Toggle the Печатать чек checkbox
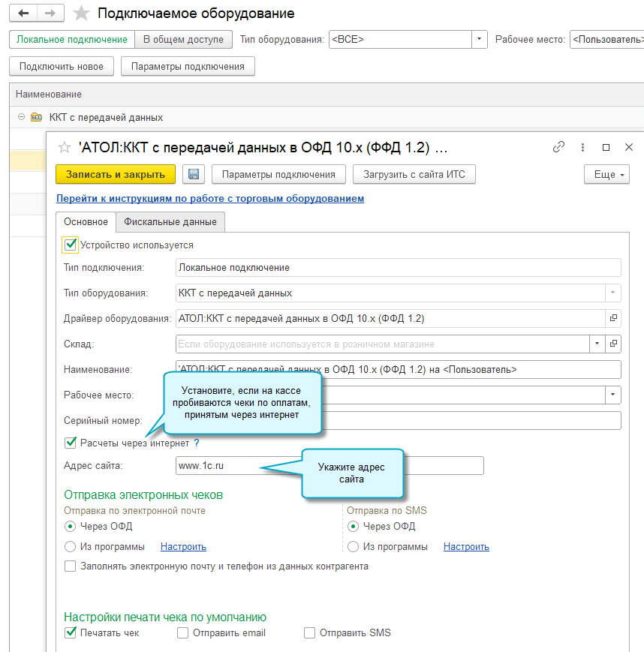644x652 pixels. point(71,632)
